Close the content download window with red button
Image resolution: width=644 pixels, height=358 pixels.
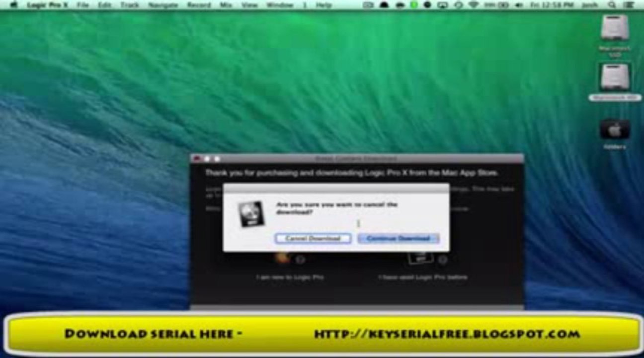coord(197,159)
